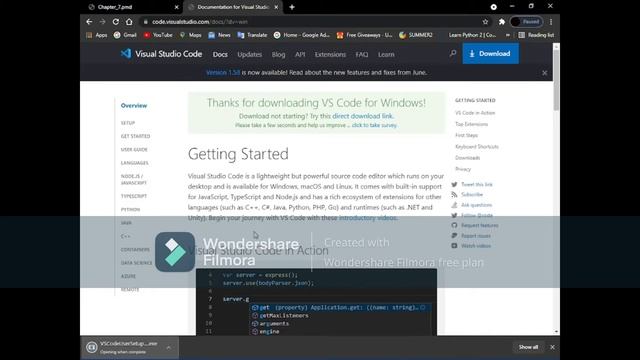This screenshot has width=640, height=360.
Task: Jump to VS Code in Action section
Action: pos(475,113)
